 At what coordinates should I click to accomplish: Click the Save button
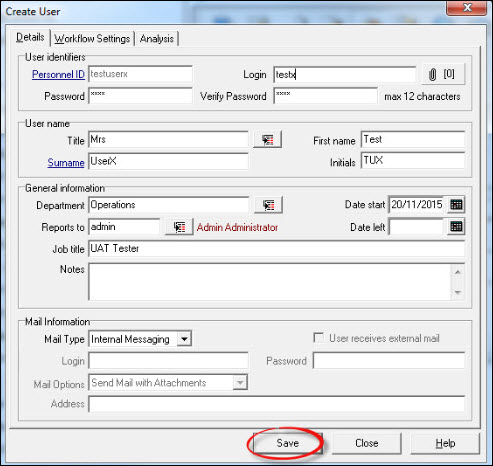(288, 443)
